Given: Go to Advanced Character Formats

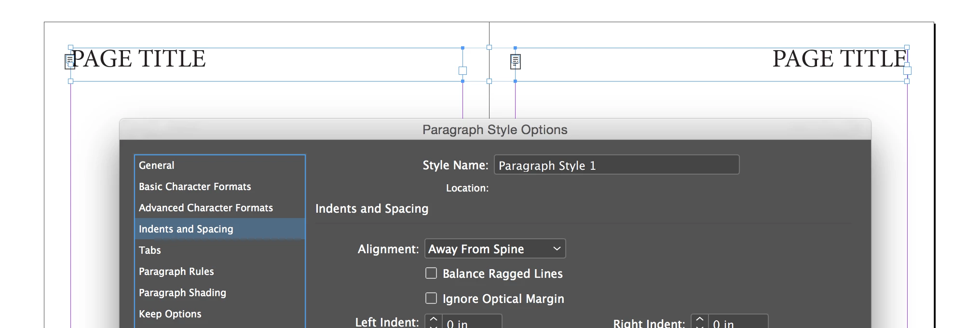Looking at the screenshot, I should [206, 208].
